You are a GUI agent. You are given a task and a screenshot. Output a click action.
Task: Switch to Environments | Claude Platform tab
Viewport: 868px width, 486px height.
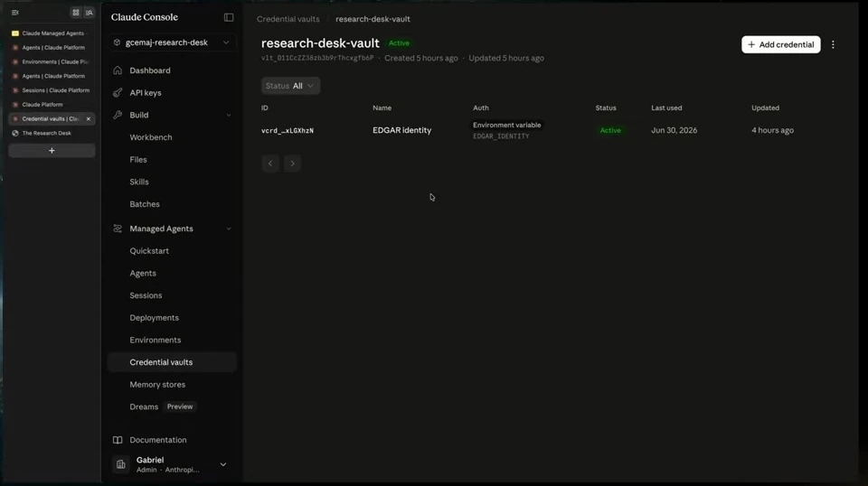coord(52,62)
